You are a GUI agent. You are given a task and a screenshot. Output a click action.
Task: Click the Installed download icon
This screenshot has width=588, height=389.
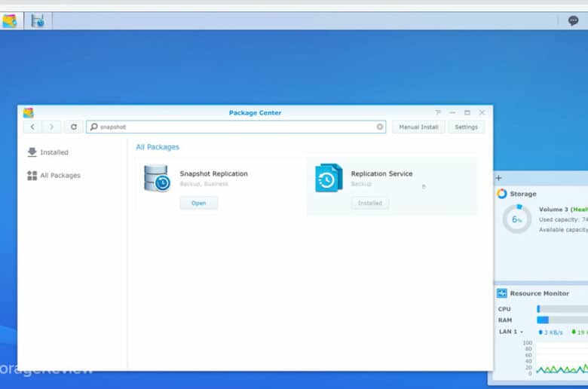(32, 152)
